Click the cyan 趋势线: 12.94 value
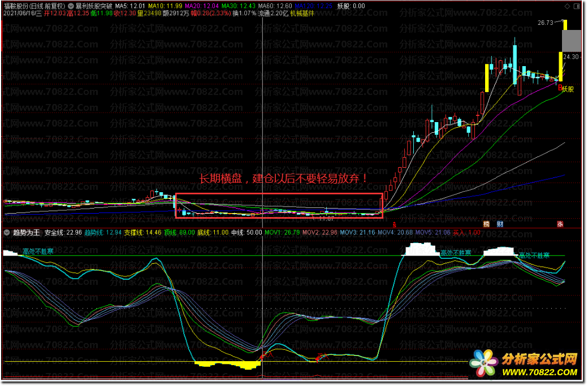 (x=103, y=233)
